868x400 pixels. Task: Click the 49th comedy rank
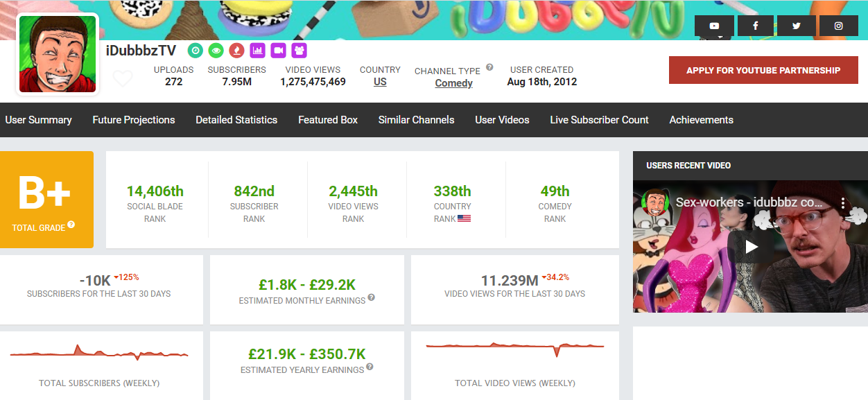[x=555, y=191]
